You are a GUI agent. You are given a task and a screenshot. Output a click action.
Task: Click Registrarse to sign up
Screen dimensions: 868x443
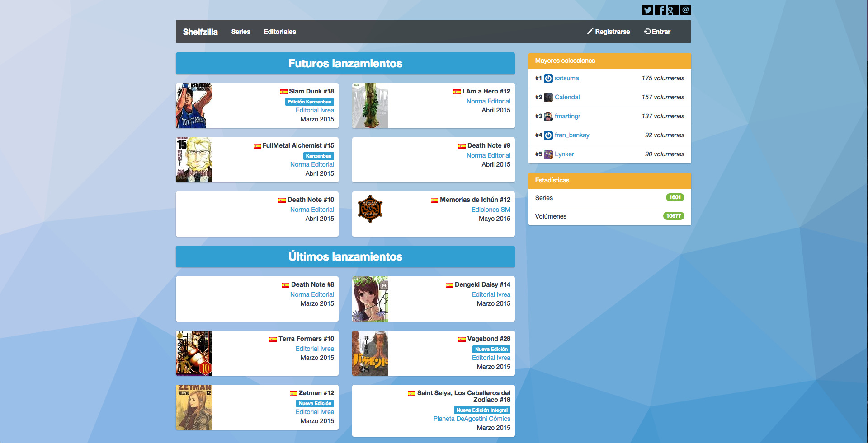tap(609, 32)
